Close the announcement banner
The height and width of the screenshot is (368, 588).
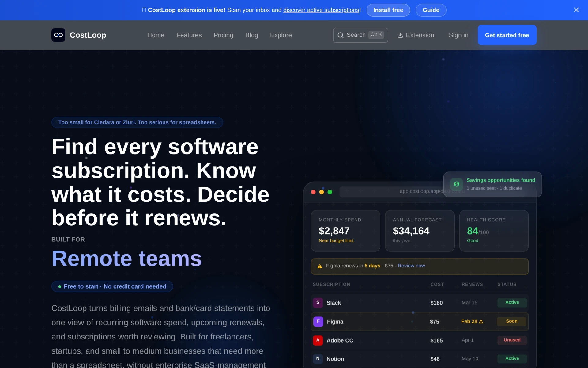pos(576,10)
